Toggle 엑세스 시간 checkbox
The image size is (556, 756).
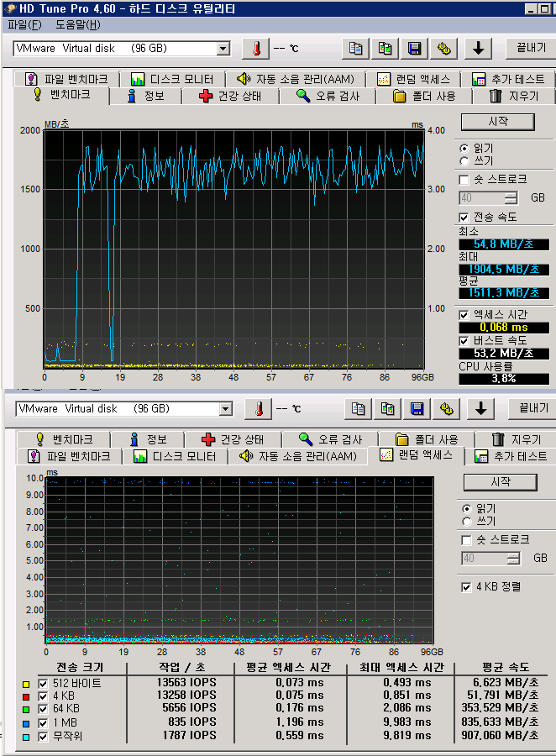(464, 315)
